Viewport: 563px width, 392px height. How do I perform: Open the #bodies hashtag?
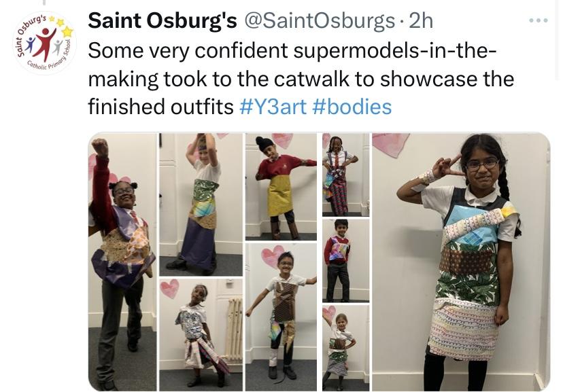pyautogui.click(x=352, y=107)
